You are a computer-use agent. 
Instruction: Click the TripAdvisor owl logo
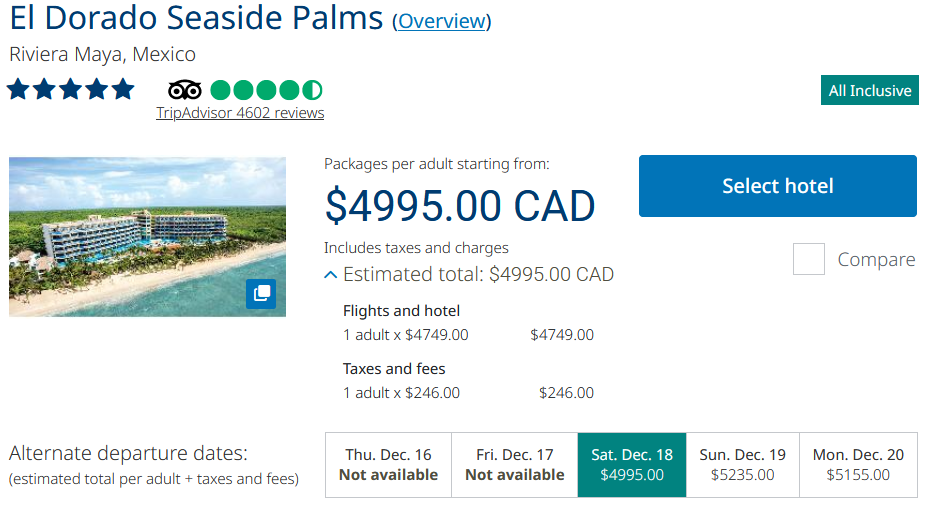(185, 90)
